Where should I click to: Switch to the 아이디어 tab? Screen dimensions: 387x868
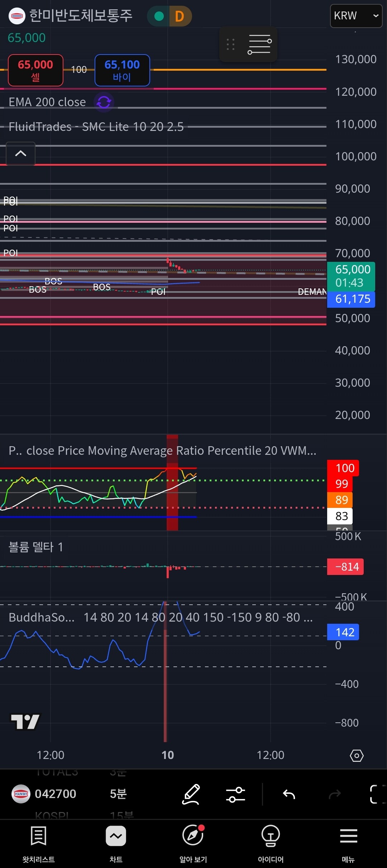point(271,844)
